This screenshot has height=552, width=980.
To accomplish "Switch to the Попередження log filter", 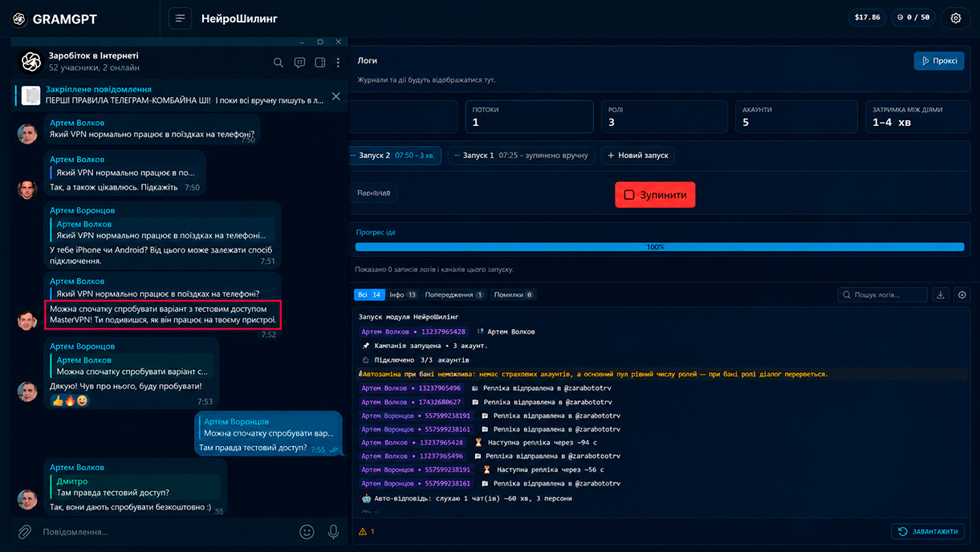I will [x=454, y=294].
